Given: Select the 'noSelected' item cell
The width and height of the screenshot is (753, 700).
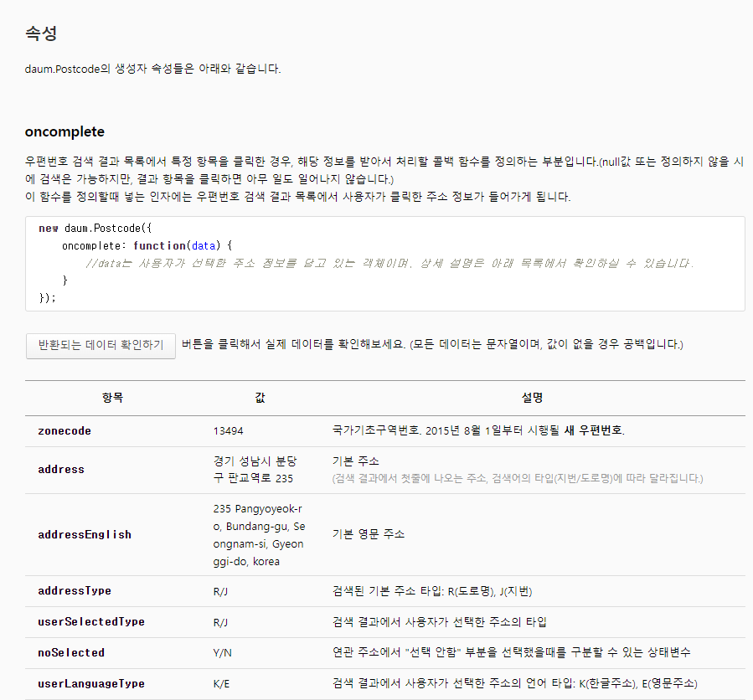Looking at the screenshot, I should [71, 653].
